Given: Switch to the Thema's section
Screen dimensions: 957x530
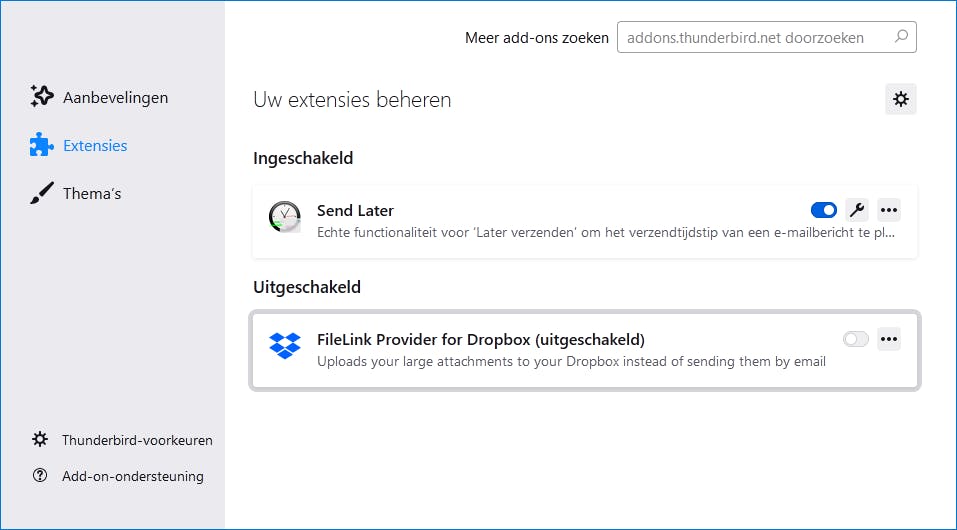Looking at the screenshot, I should pyautogui.click(x=92, y=193).
